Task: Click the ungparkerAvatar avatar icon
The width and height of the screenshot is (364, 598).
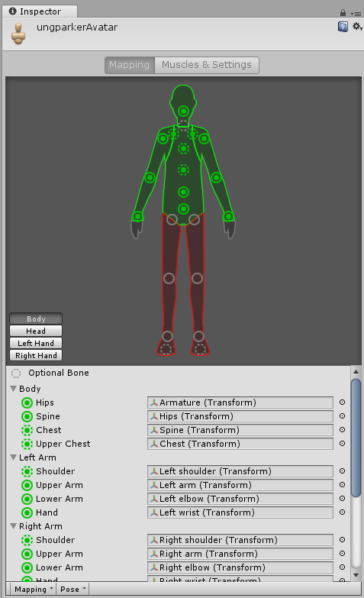Action: point(18,34)
